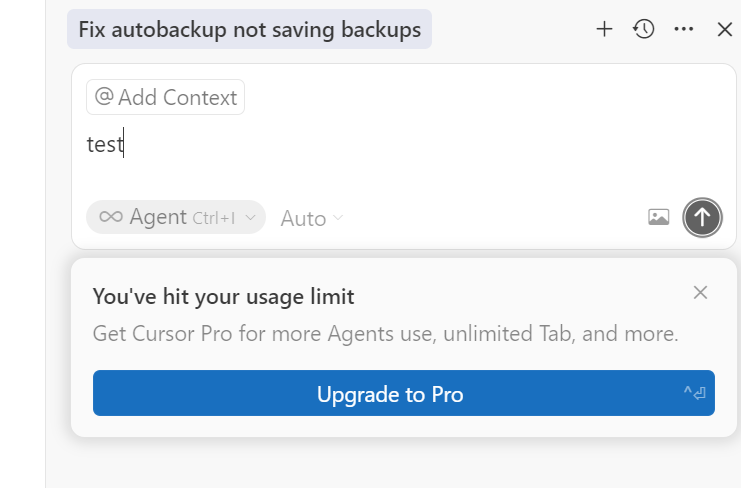Open chat history clock icon
741x488 pixels.
click(x=644, y=30)
